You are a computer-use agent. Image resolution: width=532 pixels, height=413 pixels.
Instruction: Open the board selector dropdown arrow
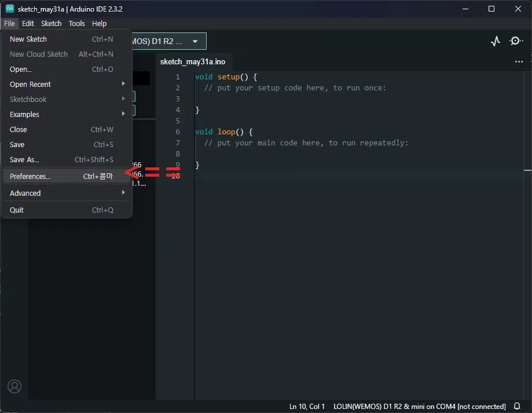pyautogui.click(x=194, y=41)
